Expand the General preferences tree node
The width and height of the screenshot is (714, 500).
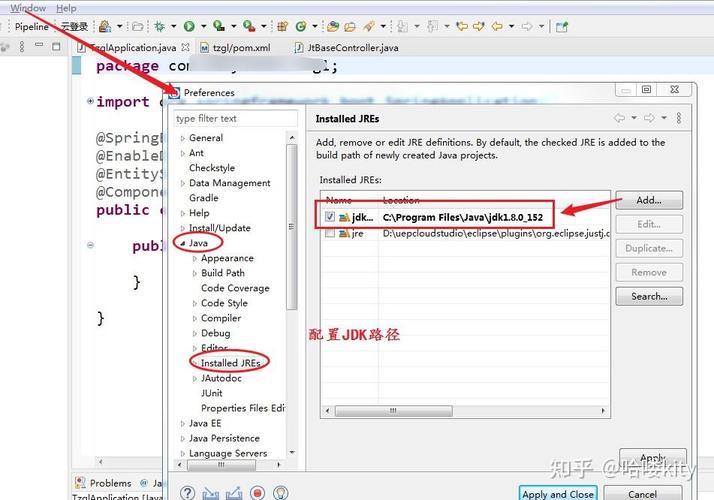[x=182, y=138]
